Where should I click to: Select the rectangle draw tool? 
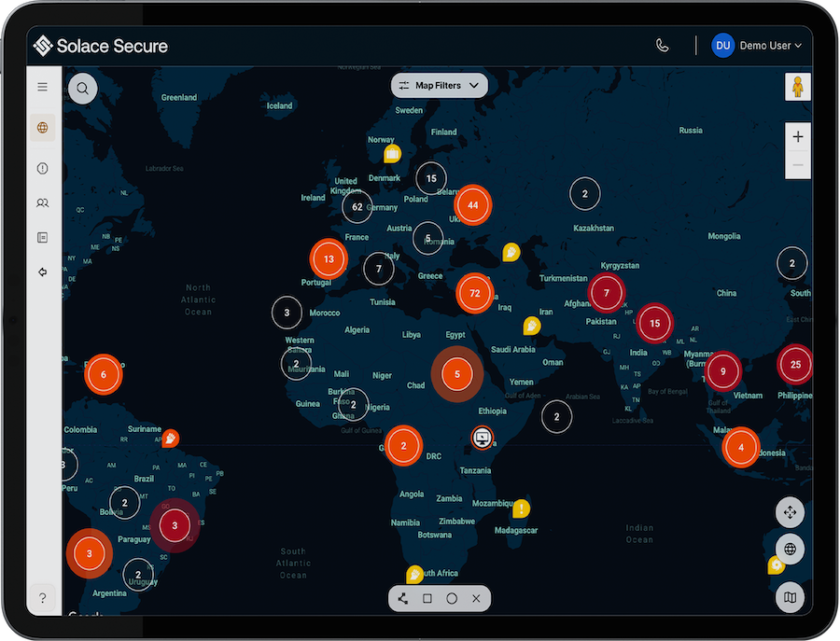(427, 598)
